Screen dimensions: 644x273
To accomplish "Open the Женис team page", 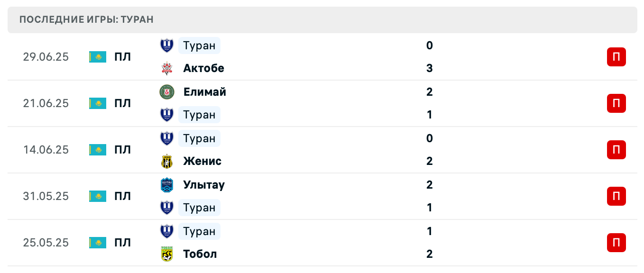I will coord(202,161).
